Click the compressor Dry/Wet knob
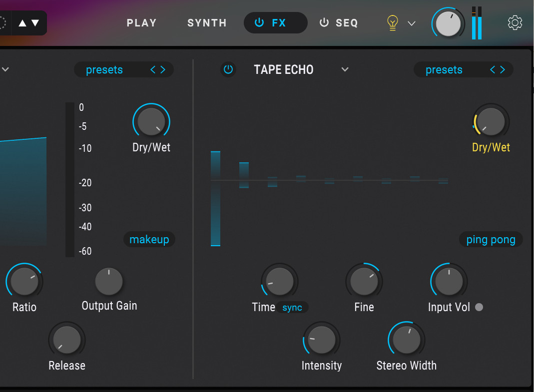534x392 pixels. [x=151, y=121]
